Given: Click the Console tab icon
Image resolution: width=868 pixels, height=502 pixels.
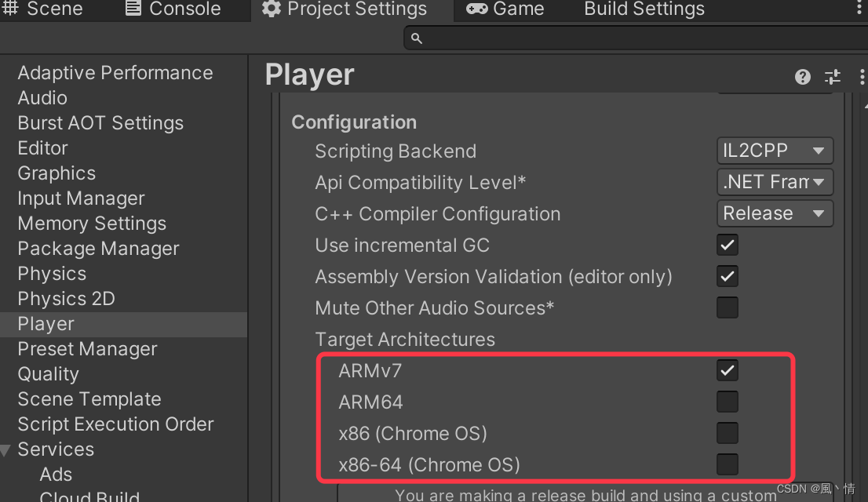Looking at the screenshot, I should [133, 9].
